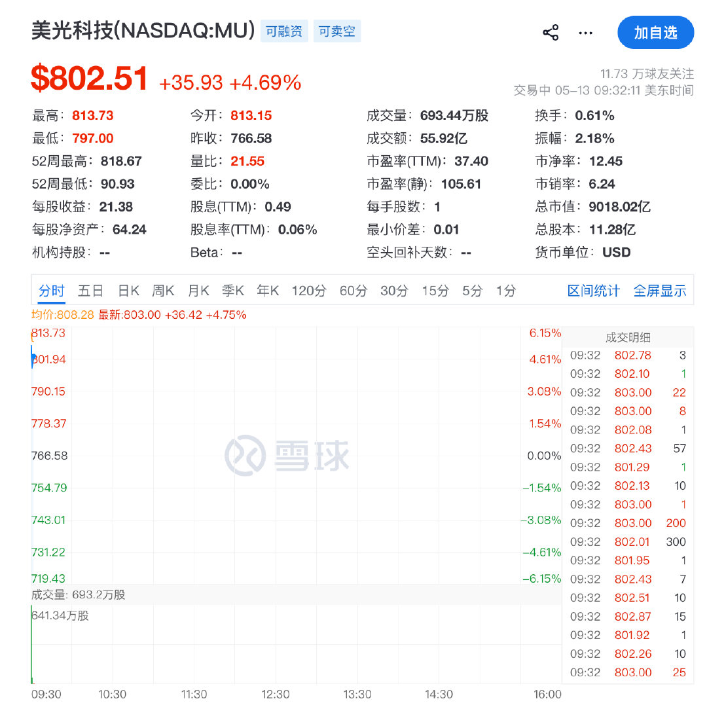Click the 52周最高 value 818.67

121,161
